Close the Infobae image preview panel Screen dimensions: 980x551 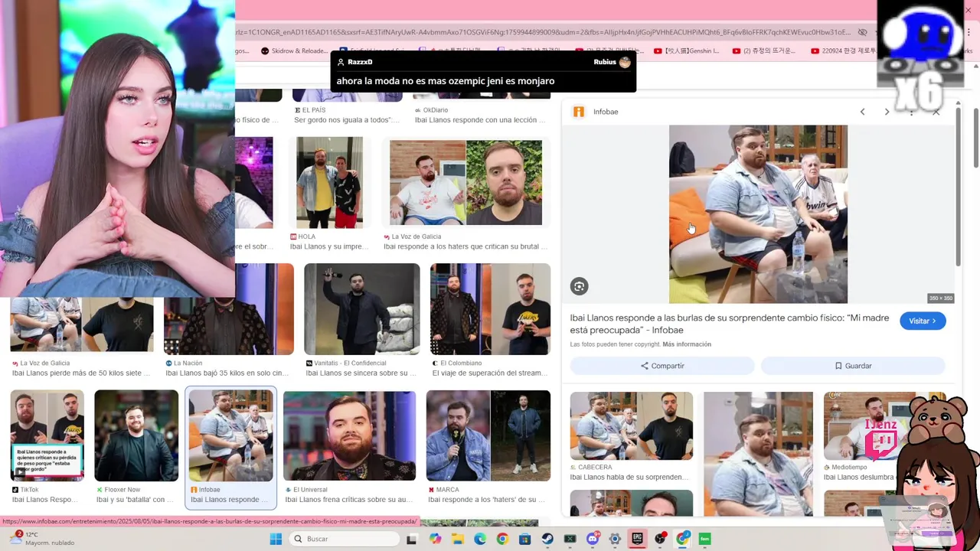tap(936, 112)
